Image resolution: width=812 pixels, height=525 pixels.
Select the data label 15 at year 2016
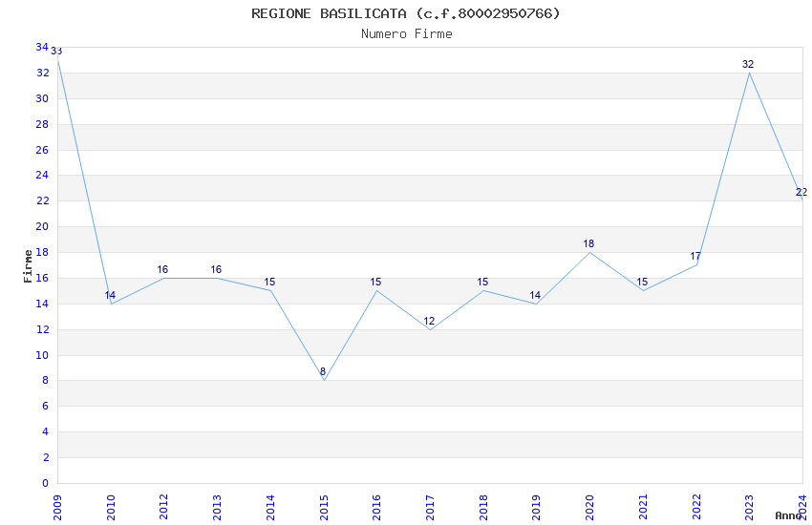[x=375, y=282]
